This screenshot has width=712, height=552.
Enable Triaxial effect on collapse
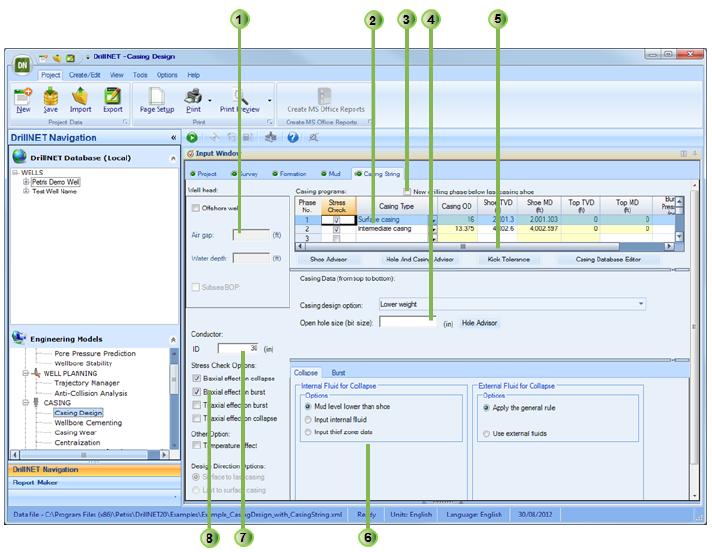[197, 418]
